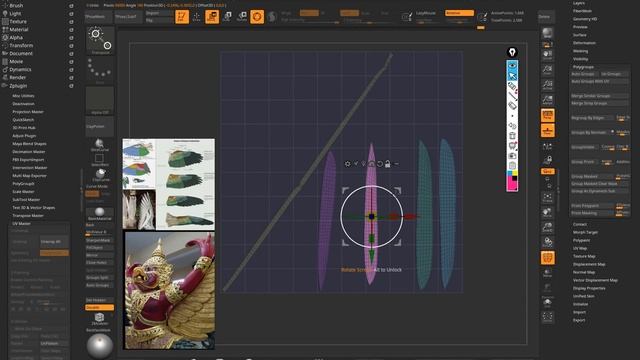Expand the Transpose Master plugin section

point(28,216)
